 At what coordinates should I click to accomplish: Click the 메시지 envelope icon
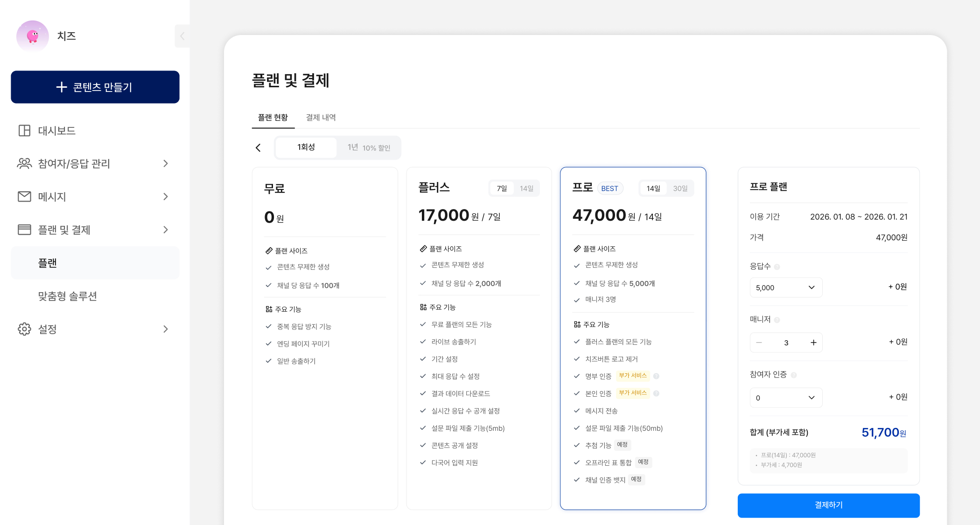pos(24,196)
